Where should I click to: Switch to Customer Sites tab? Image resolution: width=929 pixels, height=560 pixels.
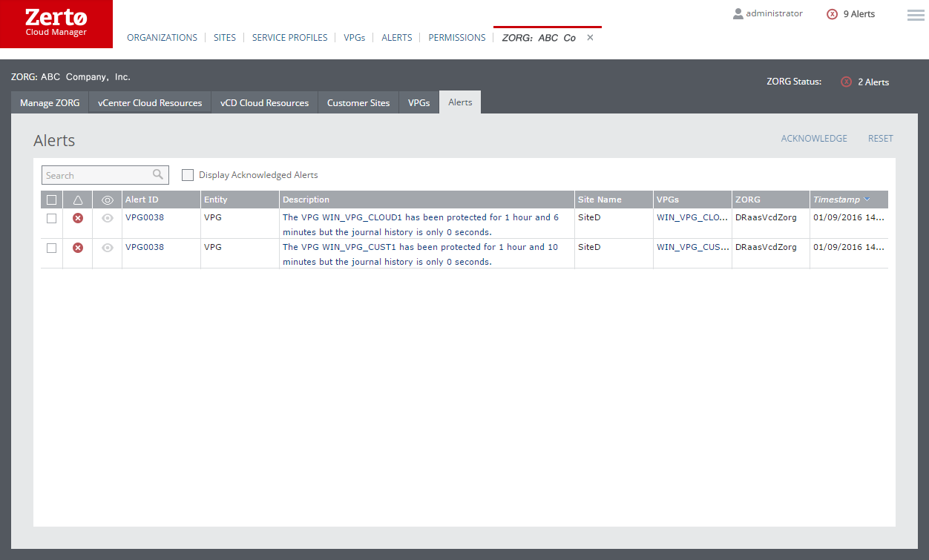point(358,102)
